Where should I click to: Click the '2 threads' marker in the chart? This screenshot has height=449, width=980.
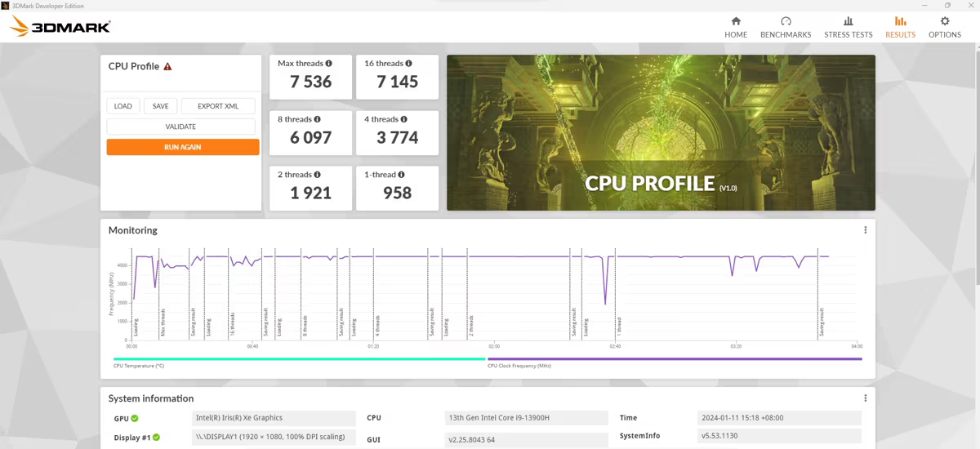(x=471, y=326)
